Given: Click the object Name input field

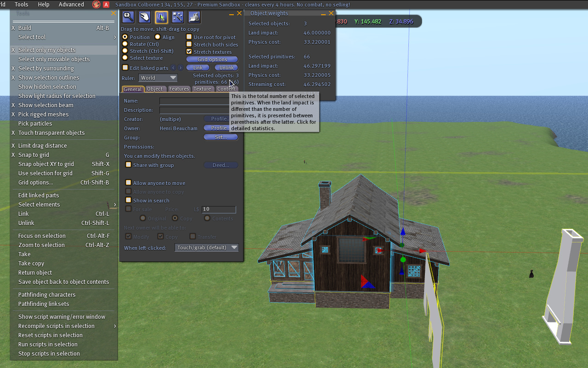Looking at the screenshot, I should (194, 101).
